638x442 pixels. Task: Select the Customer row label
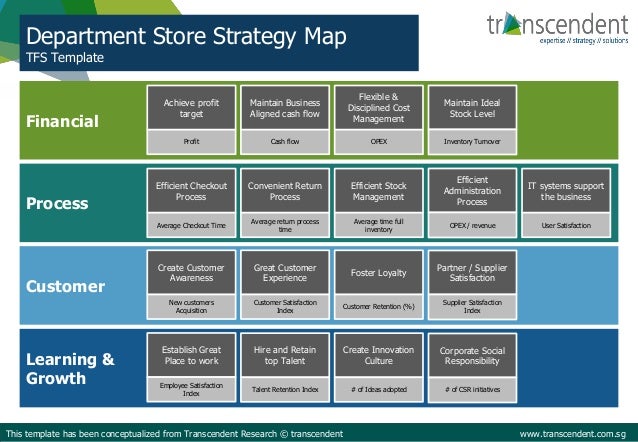click(66, 286)
